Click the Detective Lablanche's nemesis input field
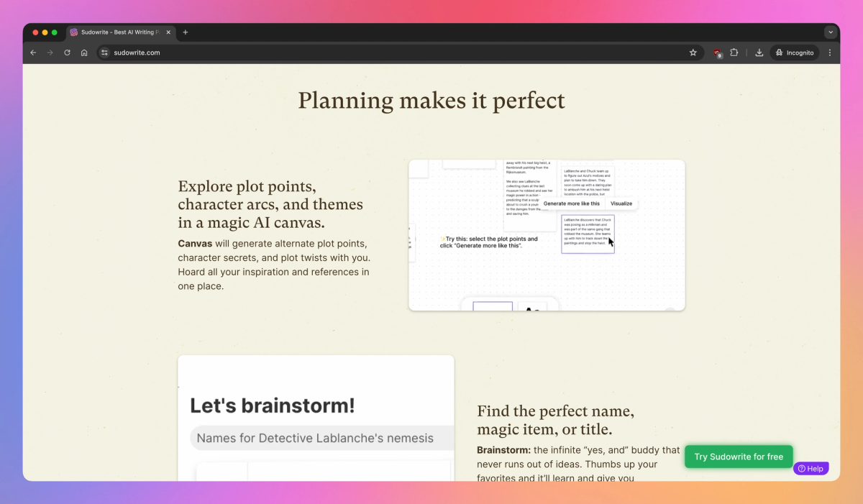 click(321, 437)
